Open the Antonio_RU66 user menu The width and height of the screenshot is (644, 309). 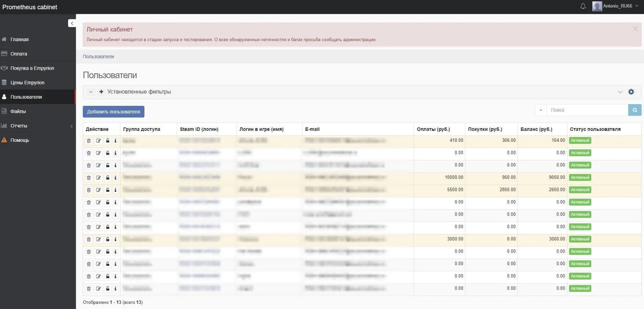(615, 6)
